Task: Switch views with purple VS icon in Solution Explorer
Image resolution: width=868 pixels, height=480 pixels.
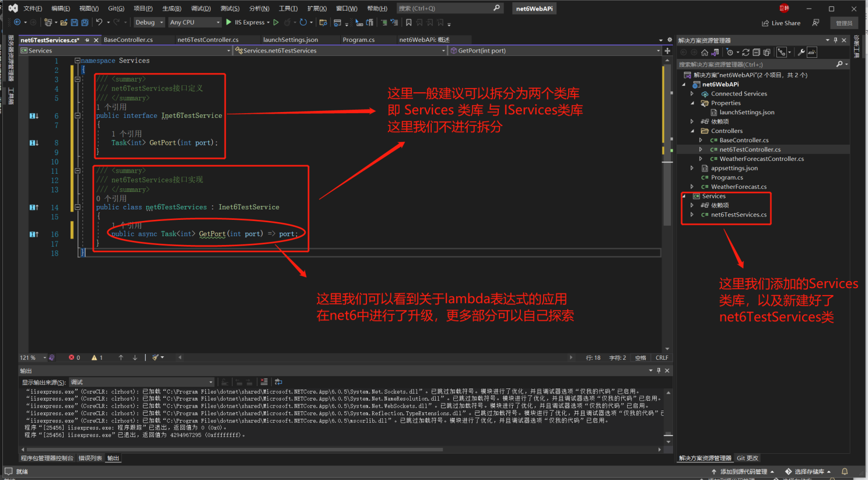Action: click(715, 52)
